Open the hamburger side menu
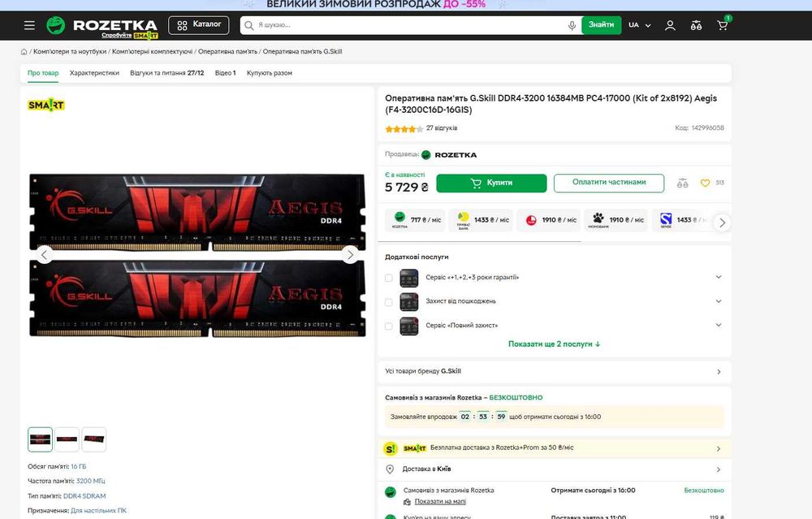Image resolution: width=812 pixels, height=519 pixels. (29, 25)
